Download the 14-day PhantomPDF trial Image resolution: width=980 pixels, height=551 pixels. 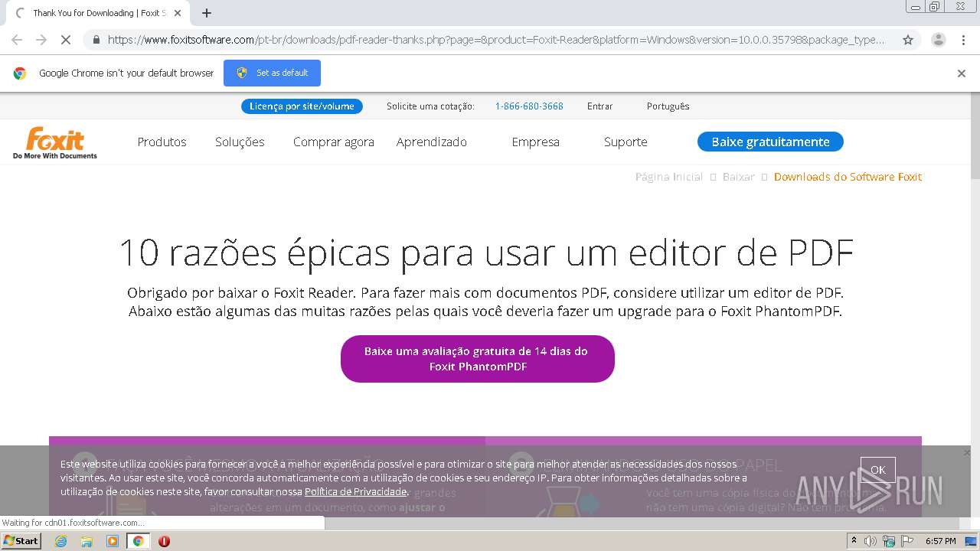click(477, 359)
